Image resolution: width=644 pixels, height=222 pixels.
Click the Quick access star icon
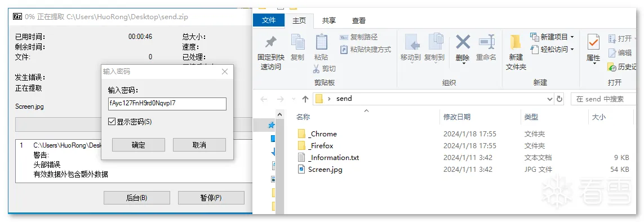pos(272,125)
